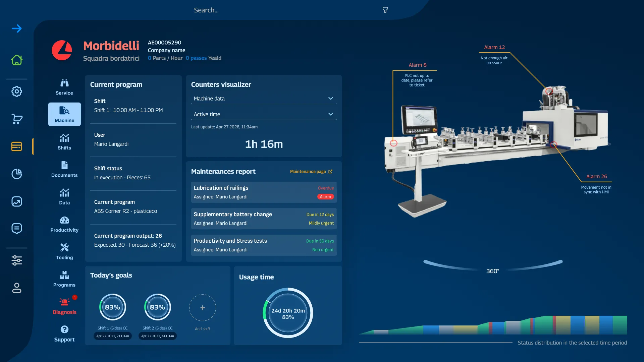The image size is (644, 362).
Task: Open the Productivity tab
Action: (64, 224)
